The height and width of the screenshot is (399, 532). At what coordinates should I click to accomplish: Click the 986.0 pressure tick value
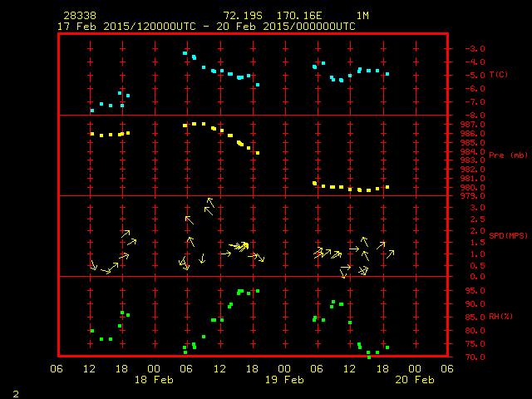coord(473,134)
